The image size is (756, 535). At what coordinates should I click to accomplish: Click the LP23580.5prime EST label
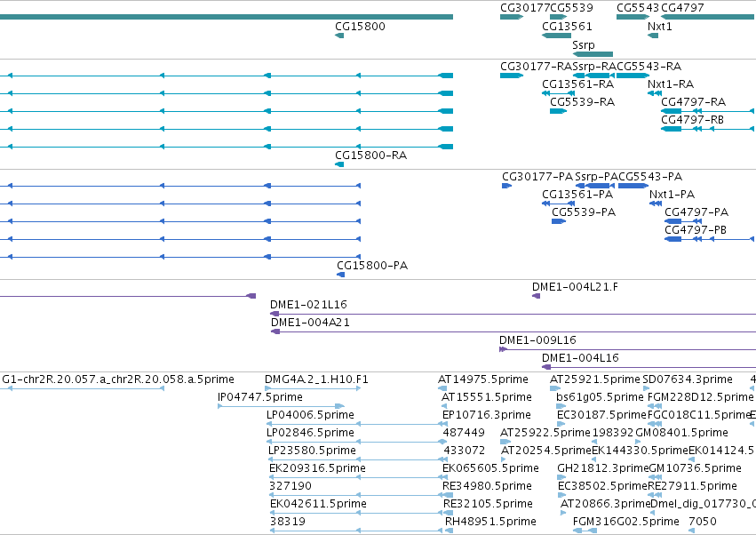[x=312, y=451]
